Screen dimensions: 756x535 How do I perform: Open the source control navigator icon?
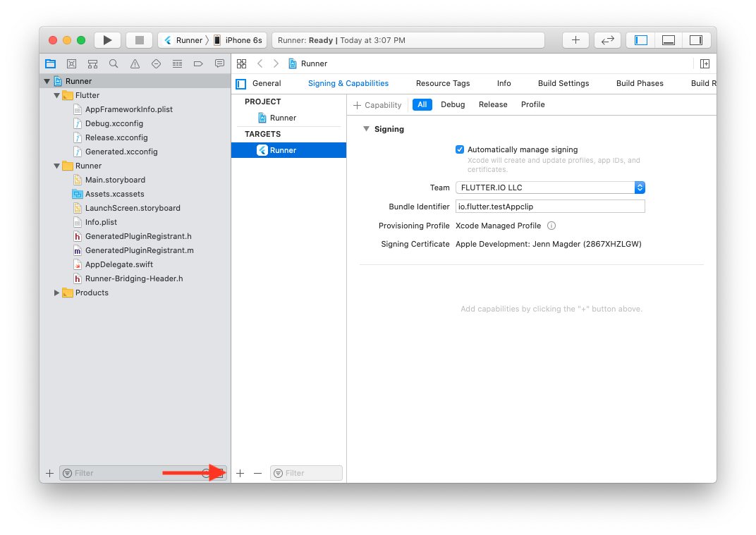click(71, 63)
